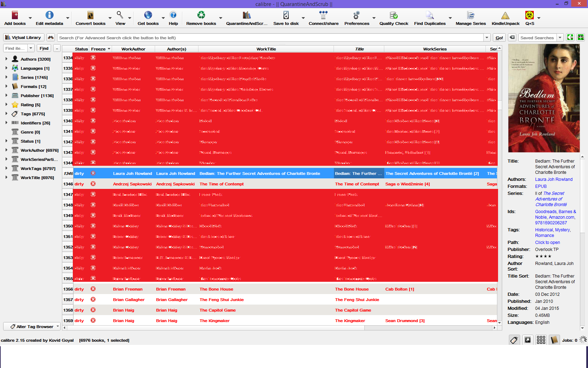This screenshot has height=368, width=588.
Task: Sort by the Status column header
Action: pyautogui.click(x=81, y=49)
